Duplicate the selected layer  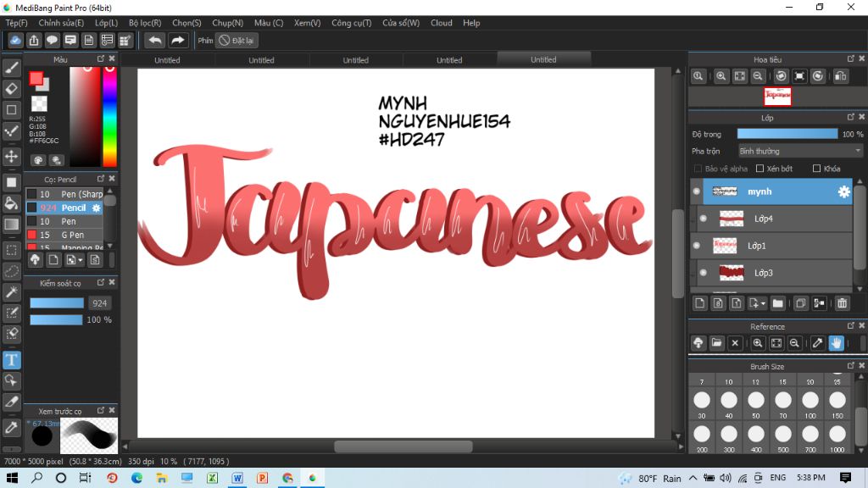click(800, 303)
